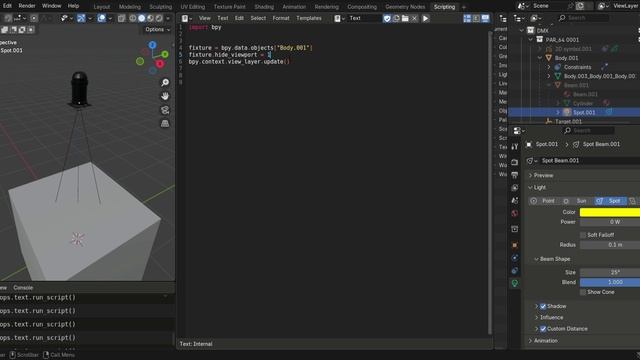Click the Power value field
Viewport: 640px width, 360px height.
[610, 222]
